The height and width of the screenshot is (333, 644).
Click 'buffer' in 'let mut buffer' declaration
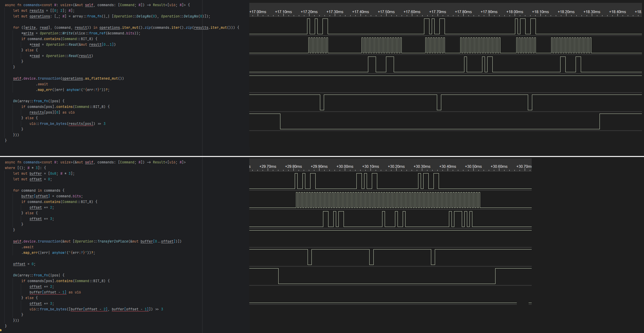tap(35, 173)
